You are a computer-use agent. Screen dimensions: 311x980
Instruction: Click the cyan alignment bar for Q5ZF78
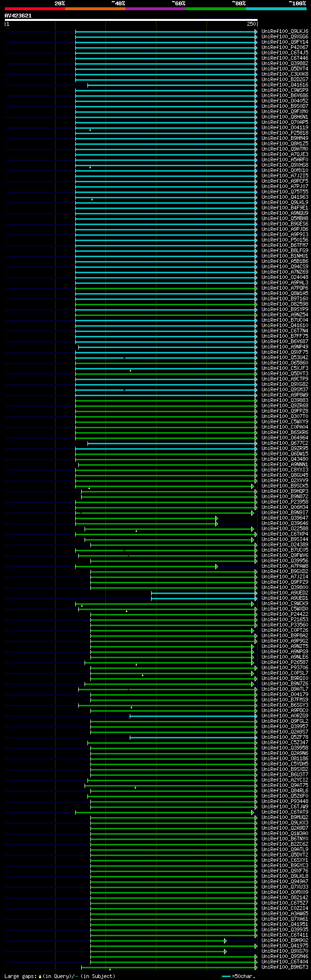[193, 737]
